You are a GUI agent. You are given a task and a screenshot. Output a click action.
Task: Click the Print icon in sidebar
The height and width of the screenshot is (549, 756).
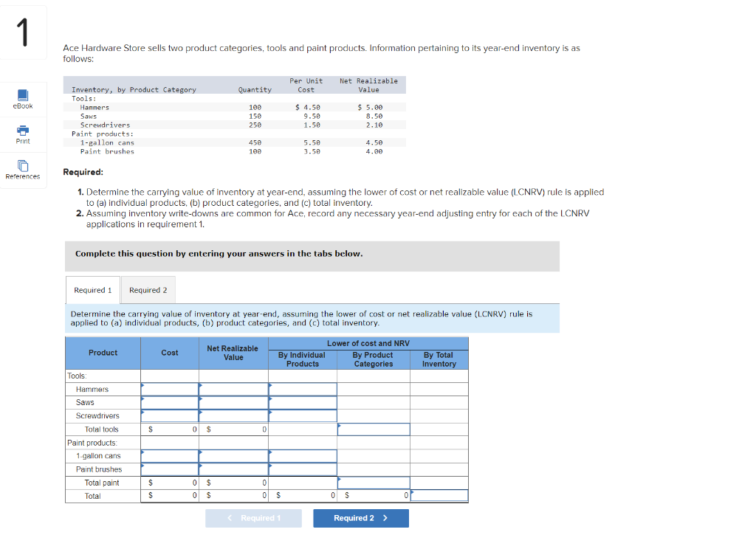click(23, 130)
